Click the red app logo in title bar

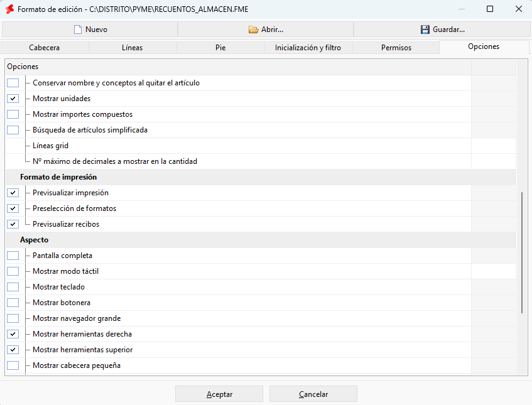tap(10, 9)
